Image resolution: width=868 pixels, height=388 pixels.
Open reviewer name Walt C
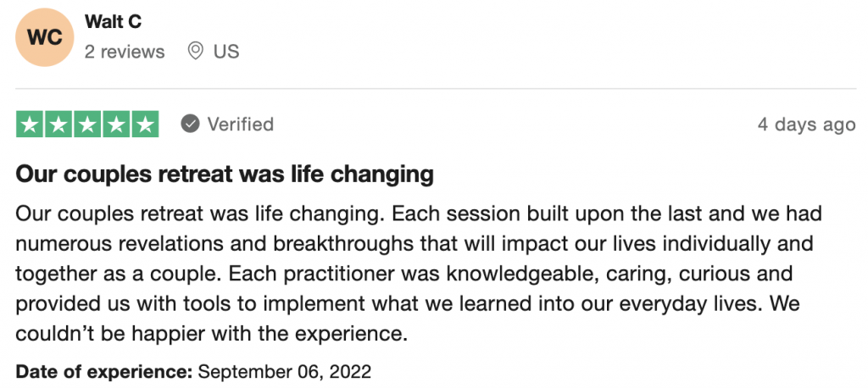[113, 22]
